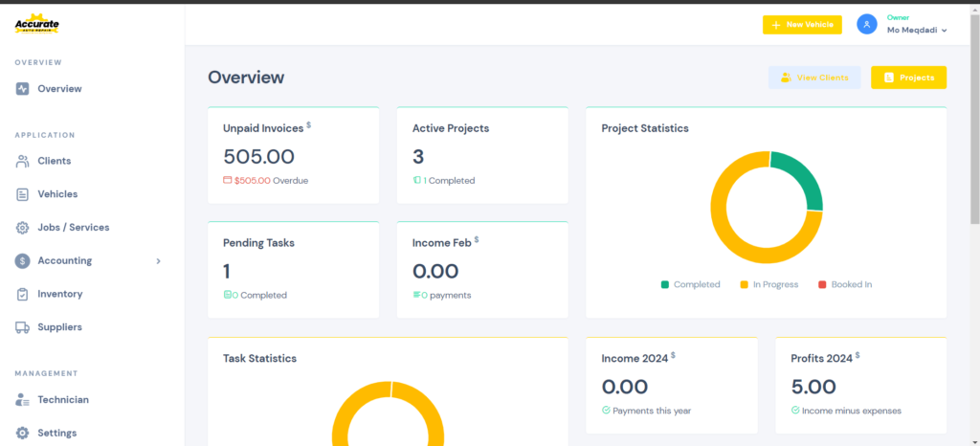Click the Project Statistics title

tap(645, 128)
